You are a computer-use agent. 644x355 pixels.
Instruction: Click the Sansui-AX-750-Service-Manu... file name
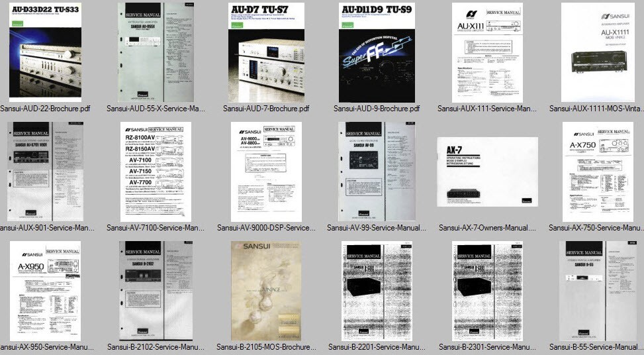click(596, 228)
